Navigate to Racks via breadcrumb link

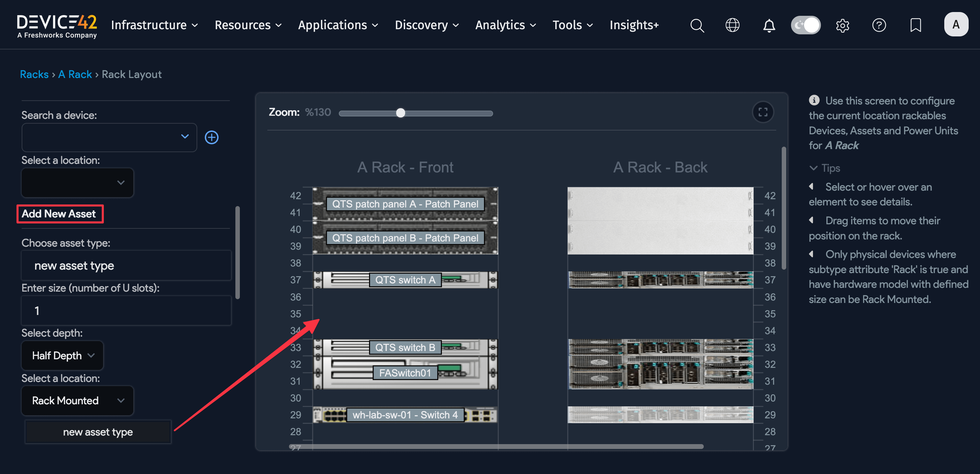[x=34, y=74]
